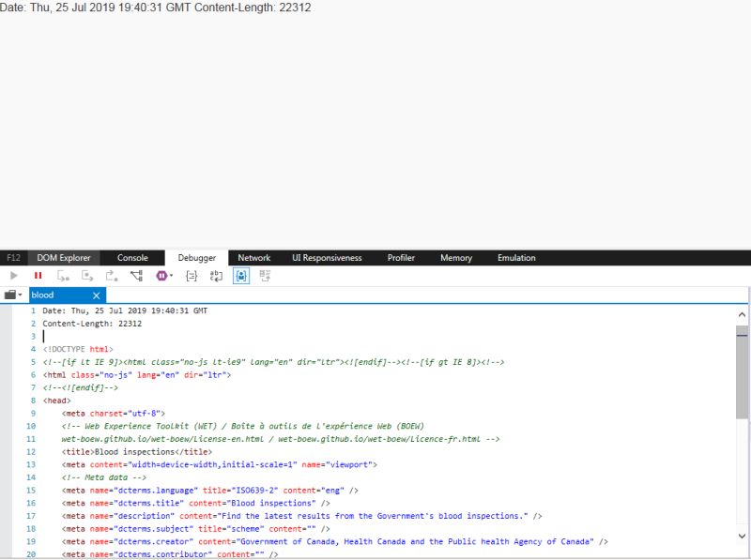Open the document picker dropdown arrow
This screenshot has height=560, width=751.
click(x=21, y=295)
